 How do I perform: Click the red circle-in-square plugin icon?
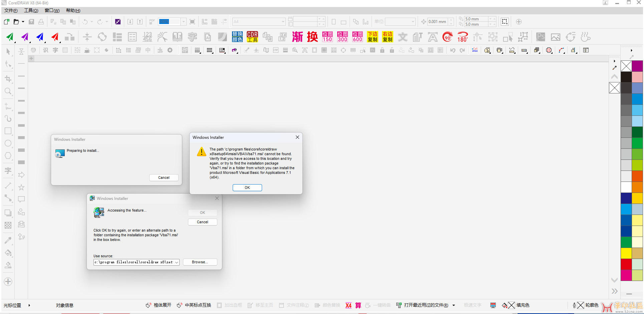549,50
